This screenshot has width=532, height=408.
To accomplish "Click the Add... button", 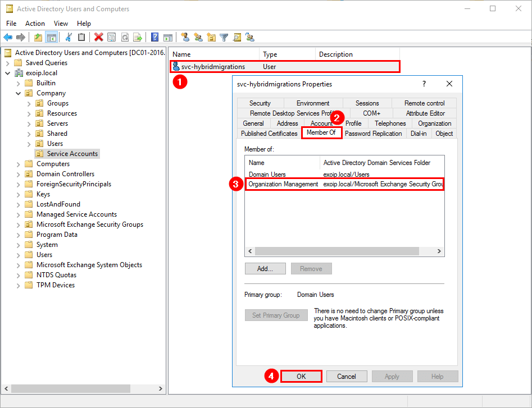I will coord(265,268).
